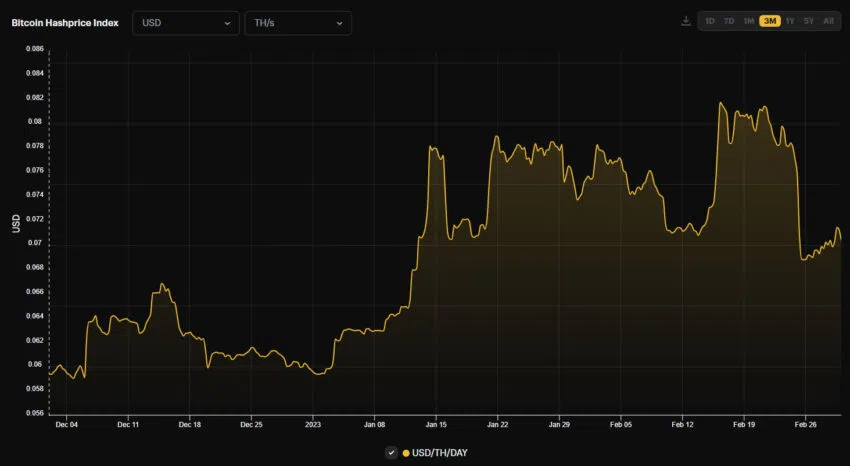Image resolution: width=850 pixels, height=466 pixels.
Task: Click the 0.07 y-axis value
Action: tap(35, 243)
